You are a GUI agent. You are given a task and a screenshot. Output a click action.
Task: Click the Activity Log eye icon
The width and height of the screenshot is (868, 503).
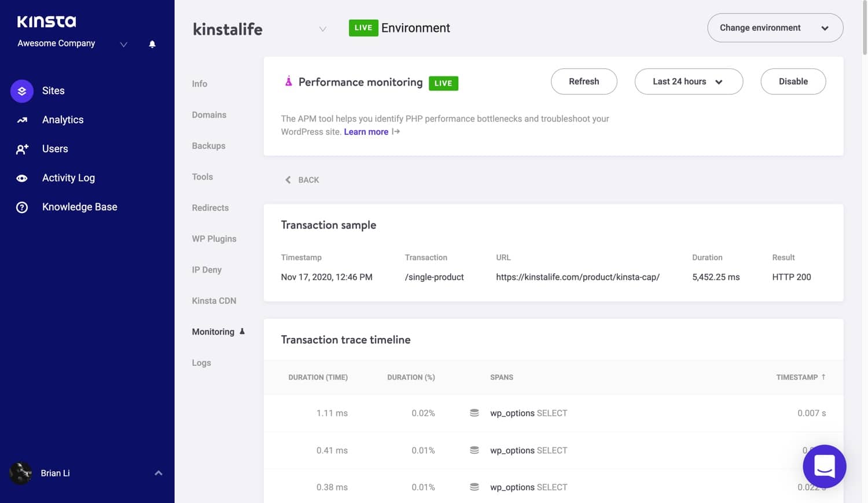point(22,178)
